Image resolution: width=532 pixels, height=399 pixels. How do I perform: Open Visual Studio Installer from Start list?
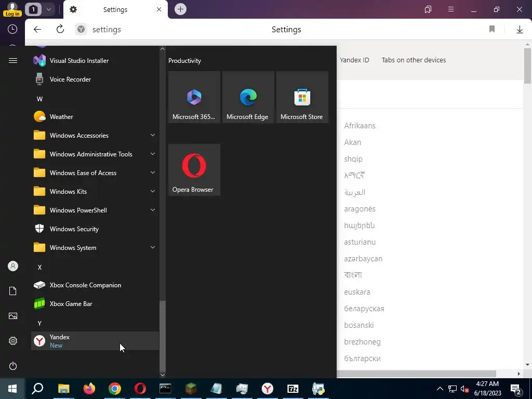click(x=95, y=61)
